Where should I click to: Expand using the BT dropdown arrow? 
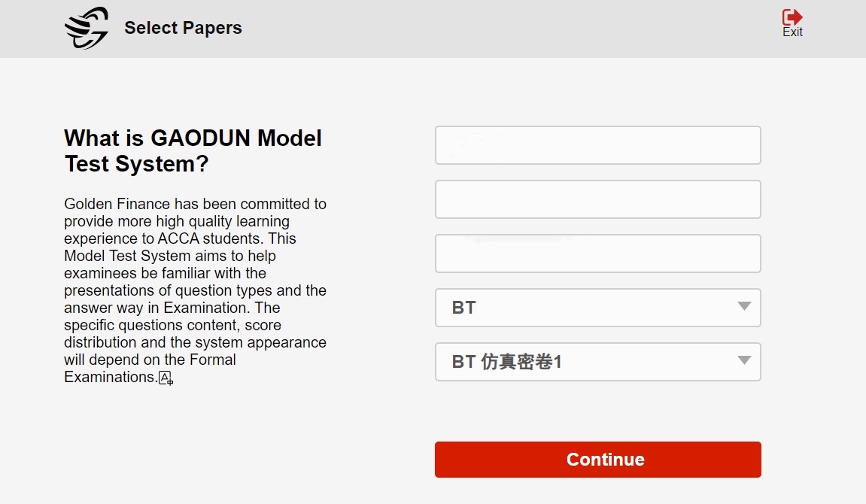[x=744, y=306]
